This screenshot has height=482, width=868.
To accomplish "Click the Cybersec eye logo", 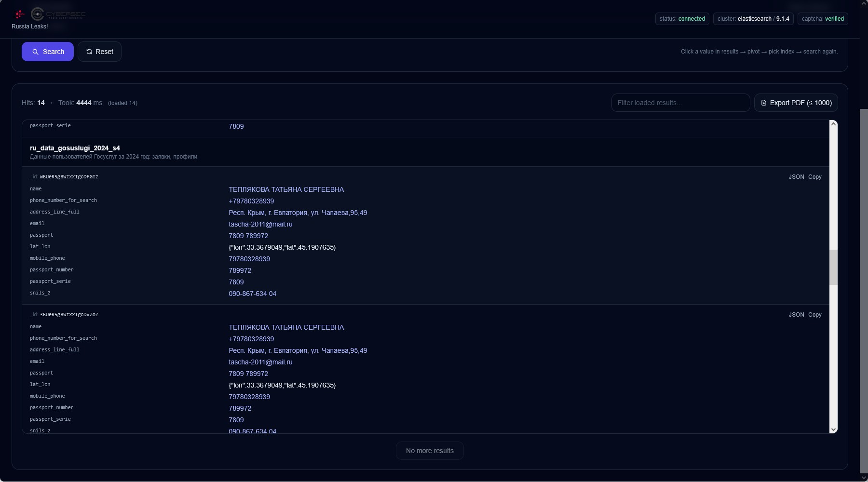I will 38,14.
